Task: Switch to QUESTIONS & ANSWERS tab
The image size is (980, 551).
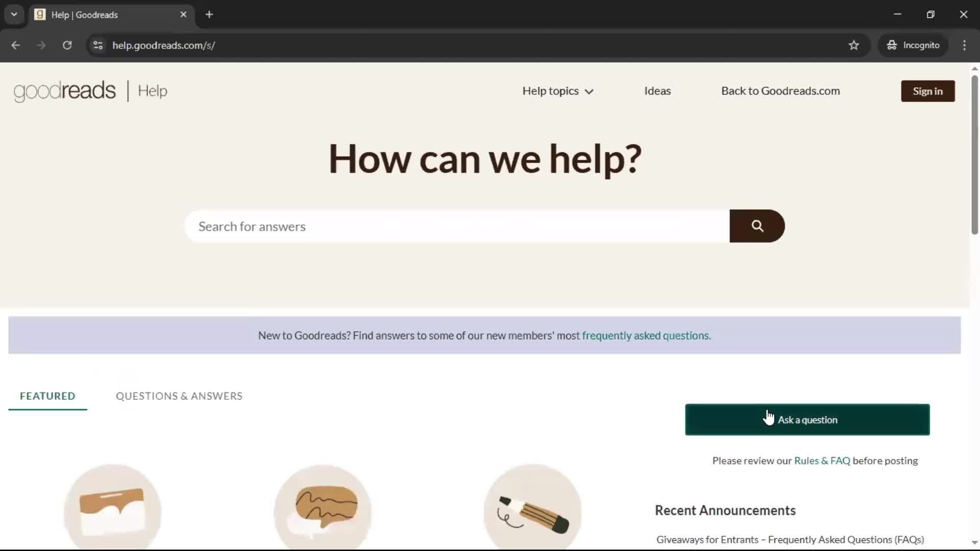Action: (179, 396)
